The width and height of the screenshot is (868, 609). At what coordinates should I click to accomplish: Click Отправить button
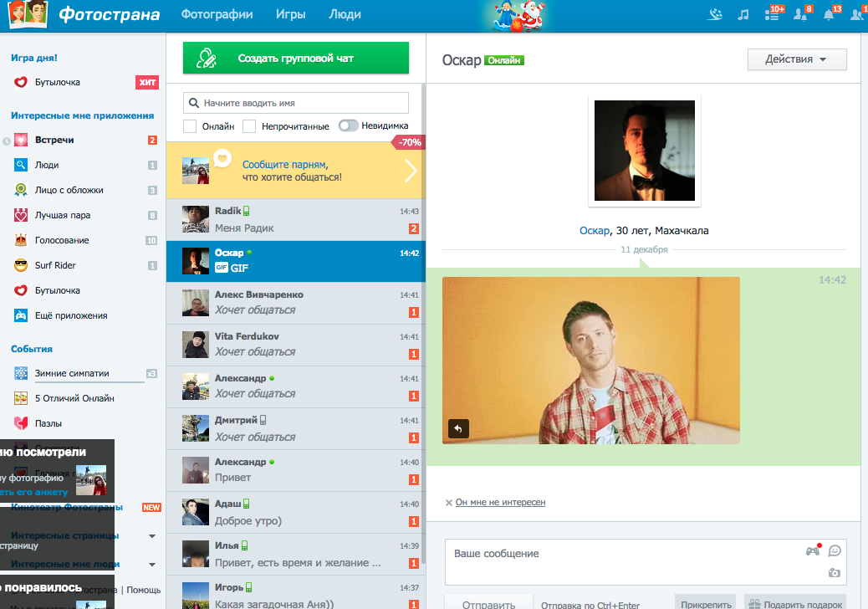click(489, 603)
